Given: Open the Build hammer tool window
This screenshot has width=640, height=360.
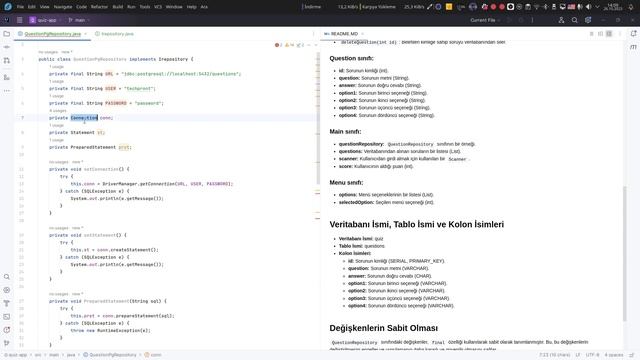Looking at the screenshot, I should pyautogui.click(x=7, y=303).
